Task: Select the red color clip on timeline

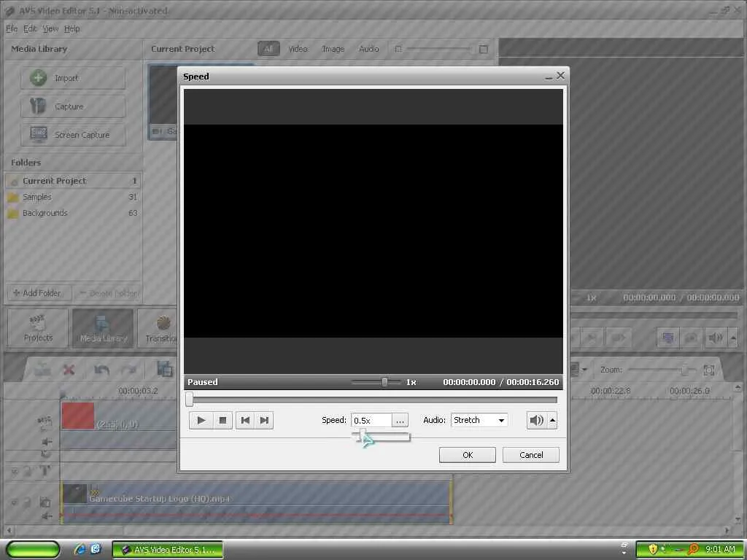Action: (77, 416)
